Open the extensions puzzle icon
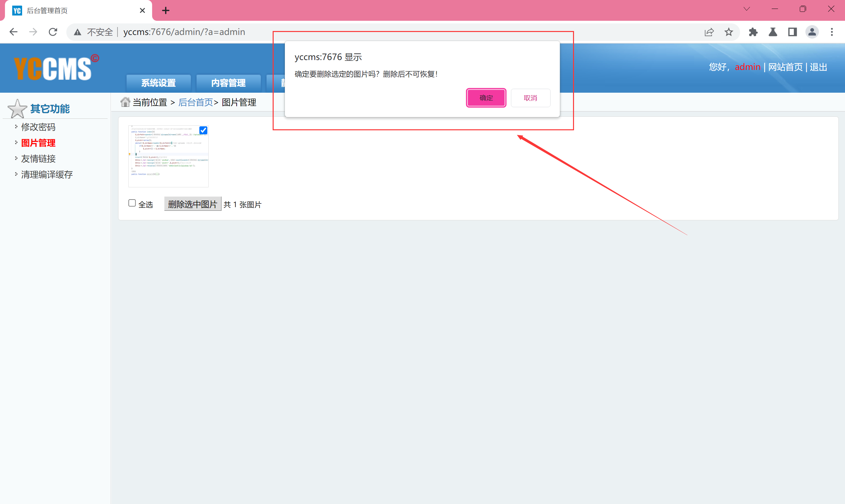This screenshot has height=504, width=845. tap(753, 32)
